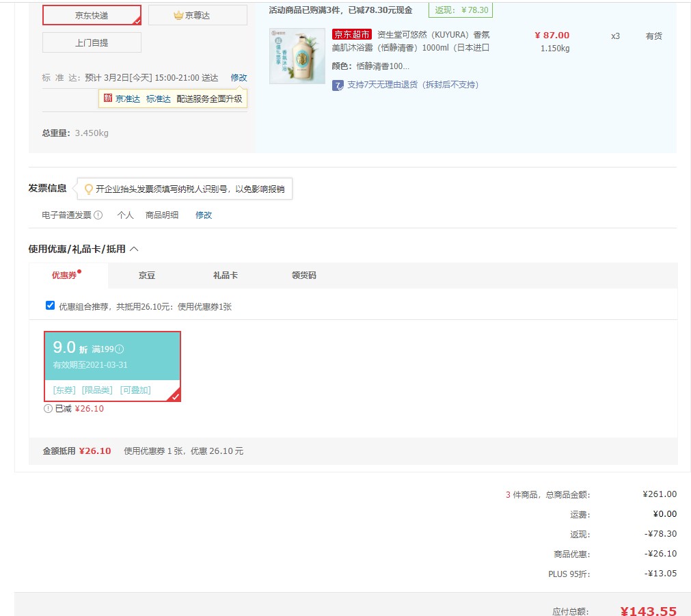Open 标准达 service link
Viewport: 691px width, 616px height.
tap(158, 98)
